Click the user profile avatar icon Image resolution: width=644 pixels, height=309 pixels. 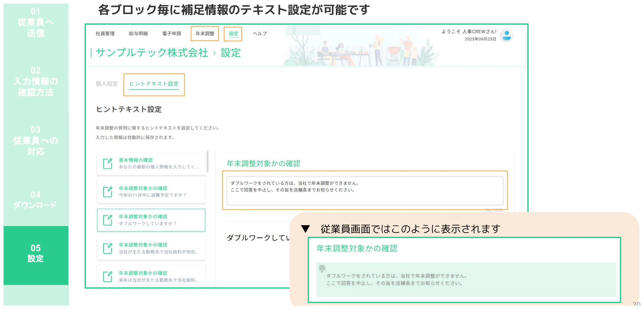507,35
